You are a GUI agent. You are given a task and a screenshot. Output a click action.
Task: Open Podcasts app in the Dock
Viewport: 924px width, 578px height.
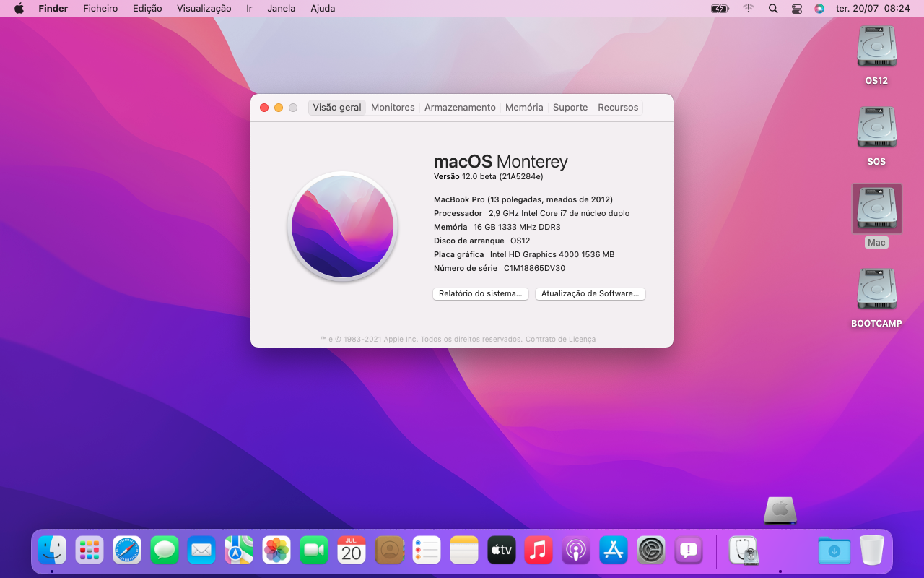click(x=576, y=550)
